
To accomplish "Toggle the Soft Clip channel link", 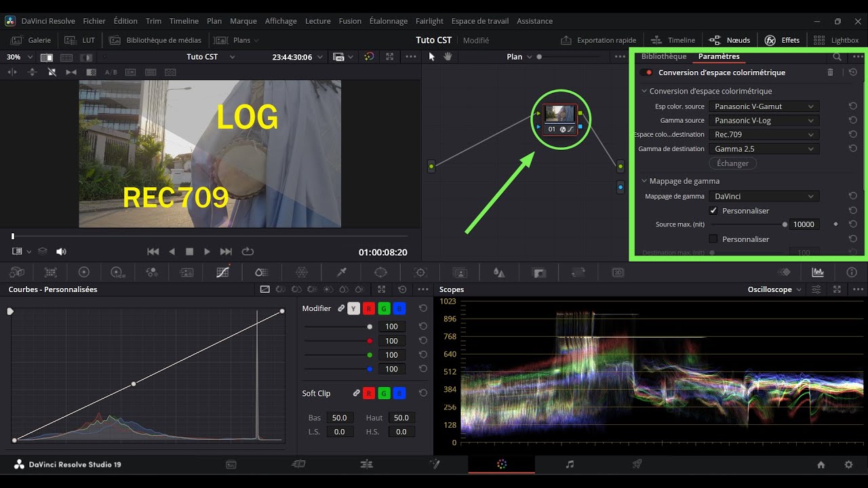I will point(356,393).
